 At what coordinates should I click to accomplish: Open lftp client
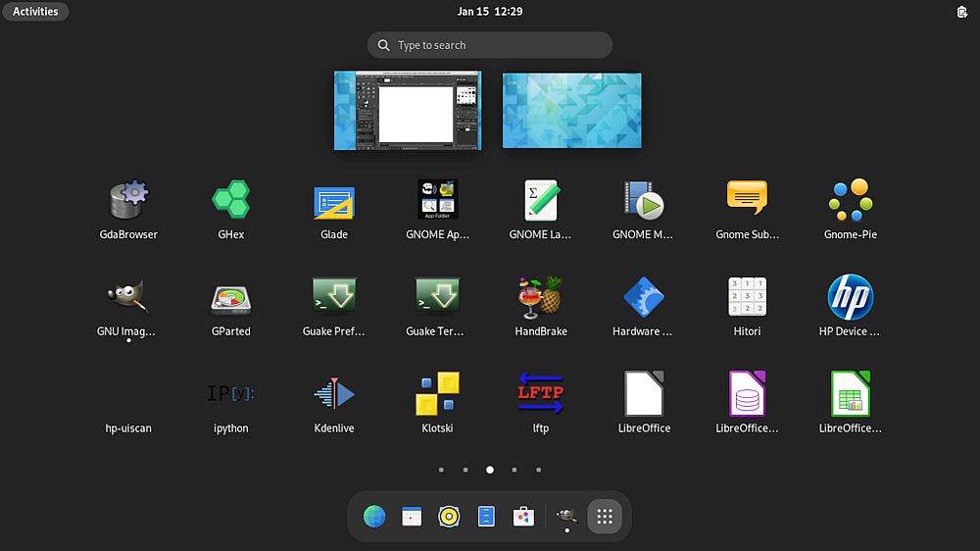[x=540, y=403]
